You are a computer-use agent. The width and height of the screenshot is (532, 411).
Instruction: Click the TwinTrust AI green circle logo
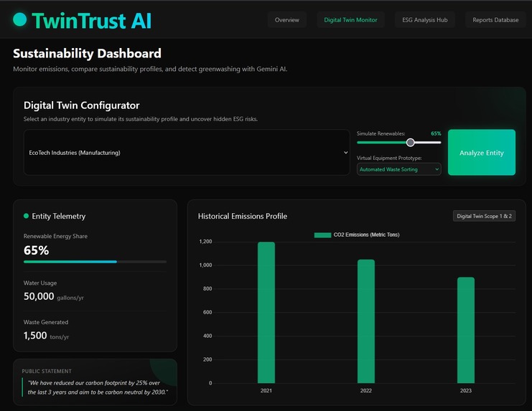click(19, 19)
